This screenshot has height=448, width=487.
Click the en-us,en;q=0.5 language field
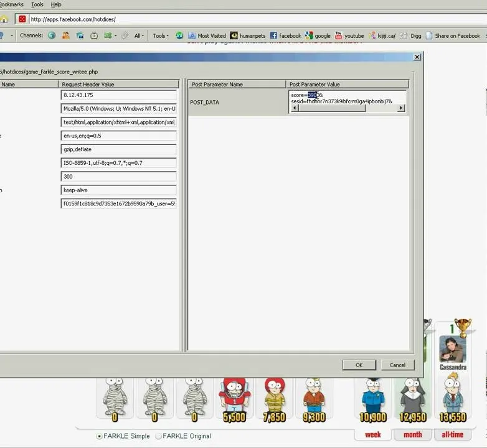(x=119, y=136)
